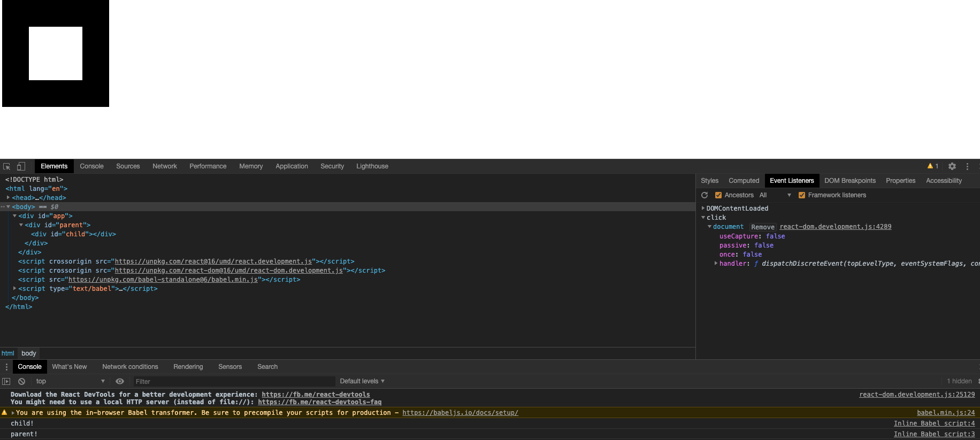Viewport: 980px width, 440px height.
Task: Click the warning count indicator
Action: point(933,166)
